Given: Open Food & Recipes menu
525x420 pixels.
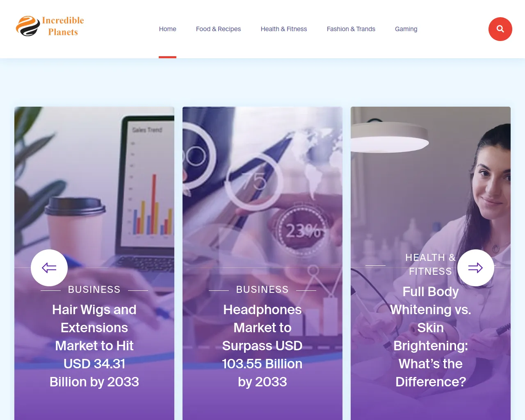Looking at the screenshot, I should 218,29.
